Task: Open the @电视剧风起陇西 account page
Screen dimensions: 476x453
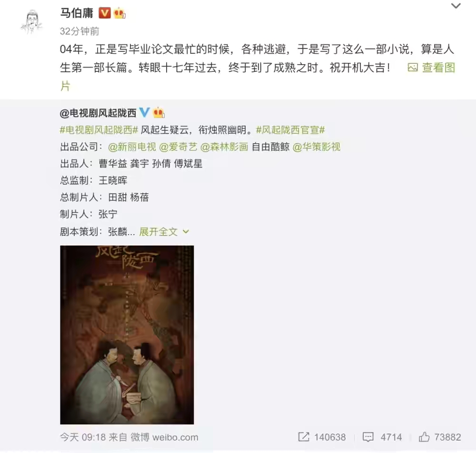Action: [98, 113]
